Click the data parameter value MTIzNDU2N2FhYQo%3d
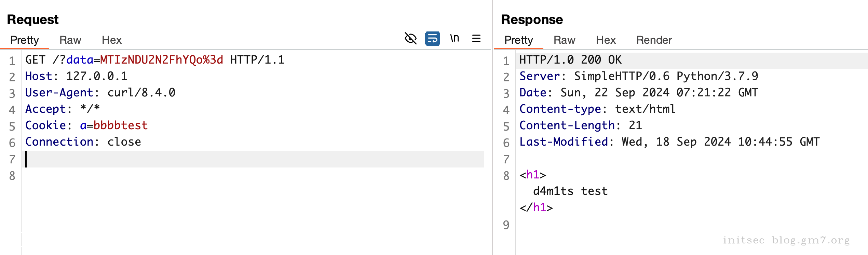868x255 pixels. pyautogui.click(x=161, y=60)
